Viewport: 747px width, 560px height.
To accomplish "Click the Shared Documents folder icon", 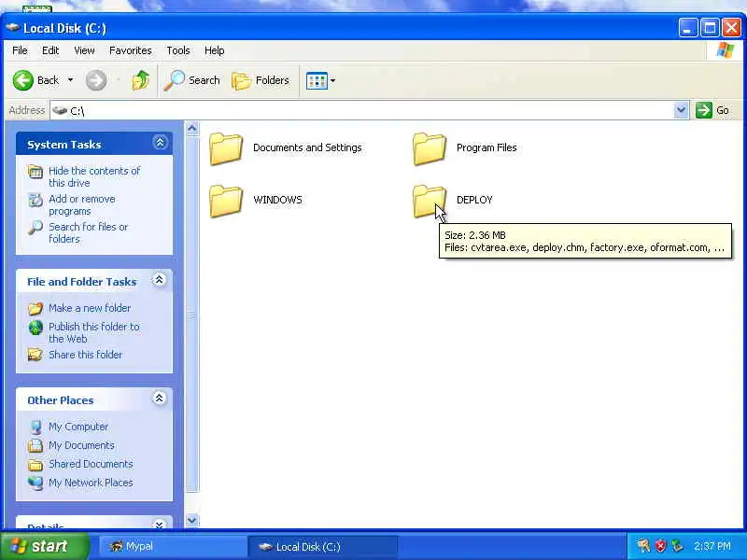I will coord(35,464).
